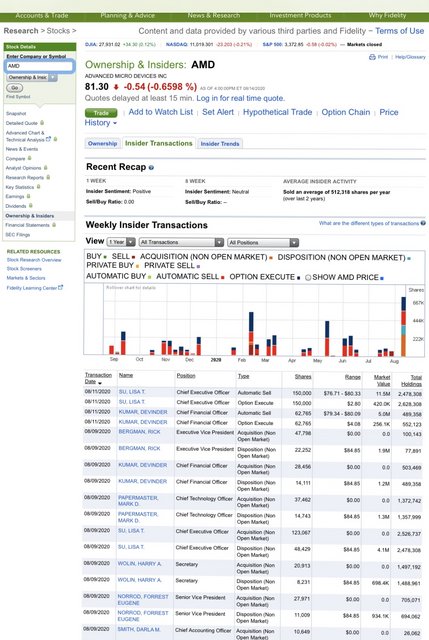The image size is (429, 640).
Task: Open the Recent Recap help icon
Action: pos(151,168)
